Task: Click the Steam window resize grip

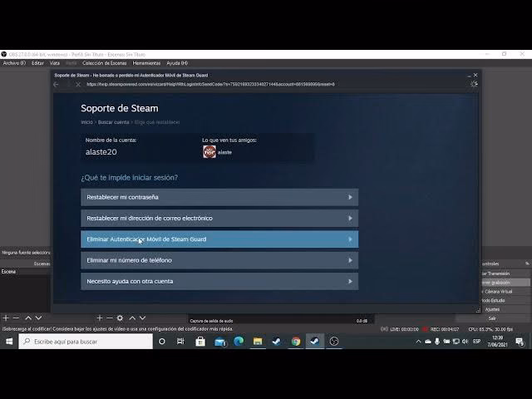Action: point(478,310)
